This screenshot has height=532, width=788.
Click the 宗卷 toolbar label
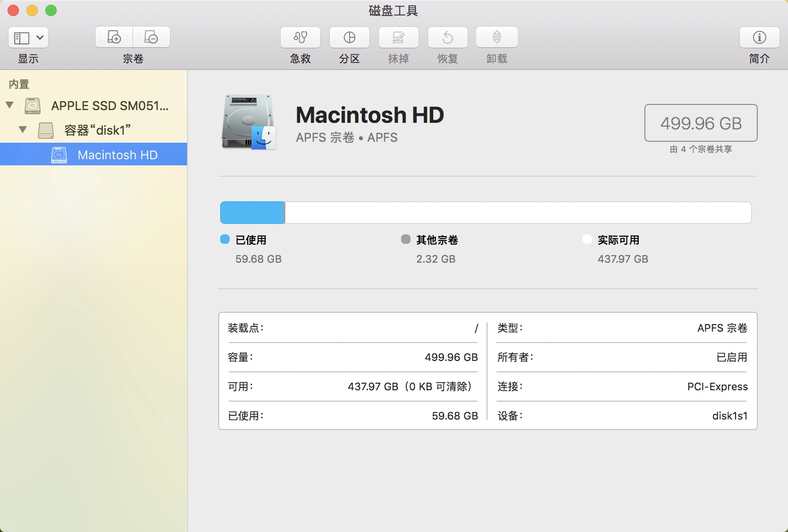[x=133, y=59]
